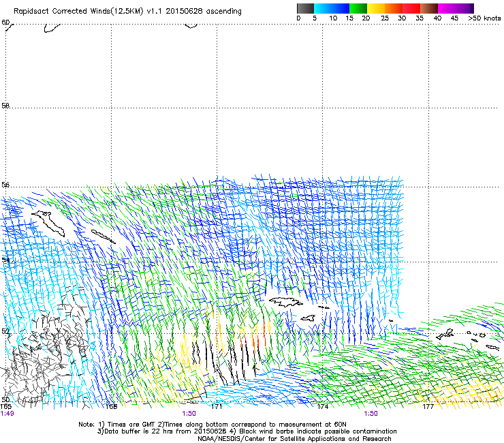
Task: Pick the orange 25-30 knots legend segment
Action: 394,8
